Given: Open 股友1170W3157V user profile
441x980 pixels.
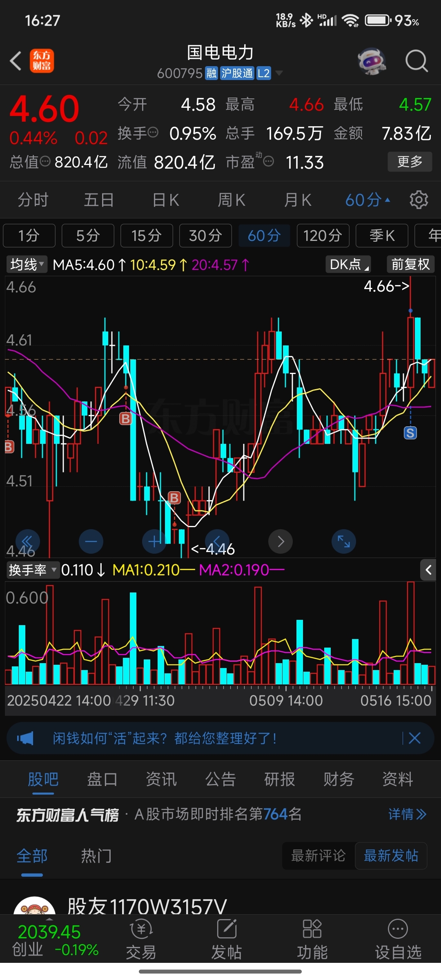Looking at the screenshot, I should click(x=147, y=906).
